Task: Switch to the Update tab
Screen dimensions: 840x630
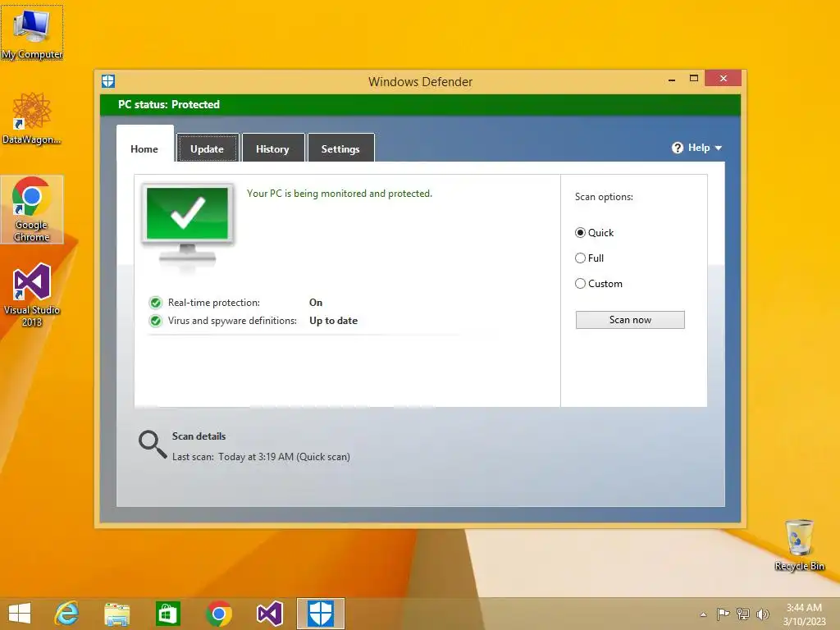Action: (x=208, y=148)
